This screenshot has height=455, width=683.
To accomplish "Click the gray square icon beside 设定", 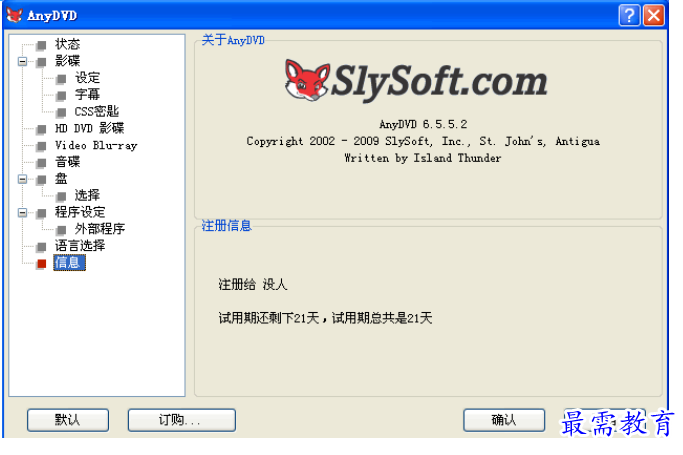I will 61,79.
